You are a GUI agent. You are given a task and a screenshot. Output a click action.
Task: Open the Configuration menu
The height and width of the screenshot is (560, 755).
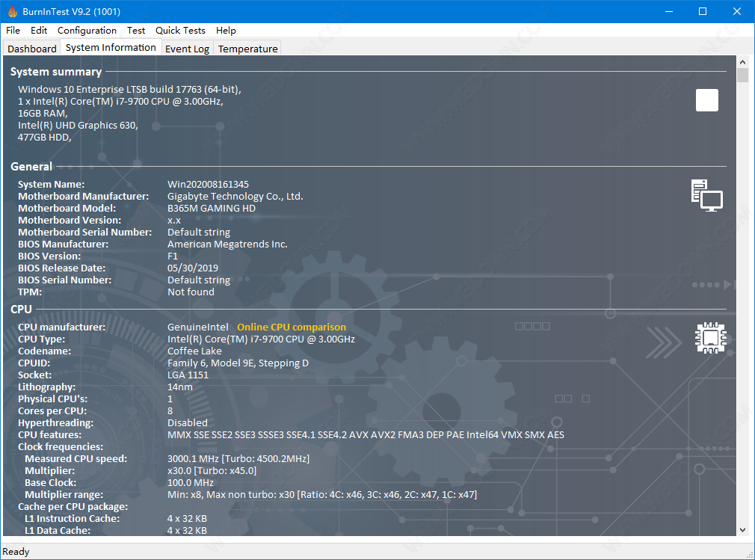[x=87, y=31]
